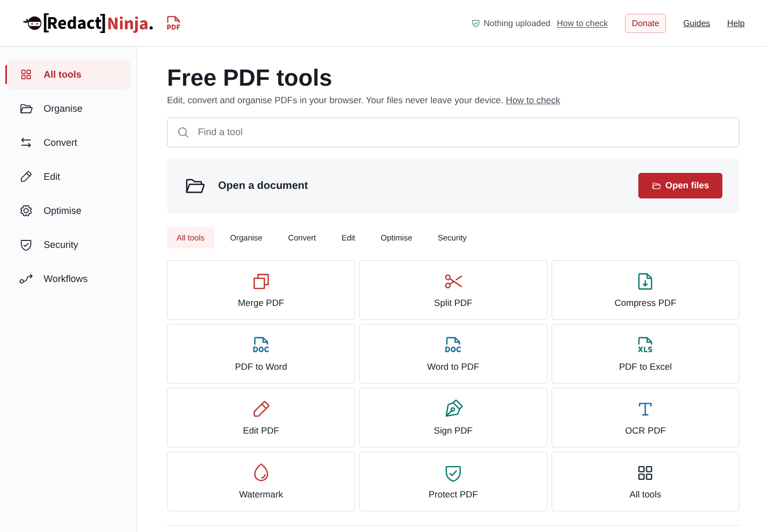
Task: Click the magnifier icon in search box
Action: point(183,132)
